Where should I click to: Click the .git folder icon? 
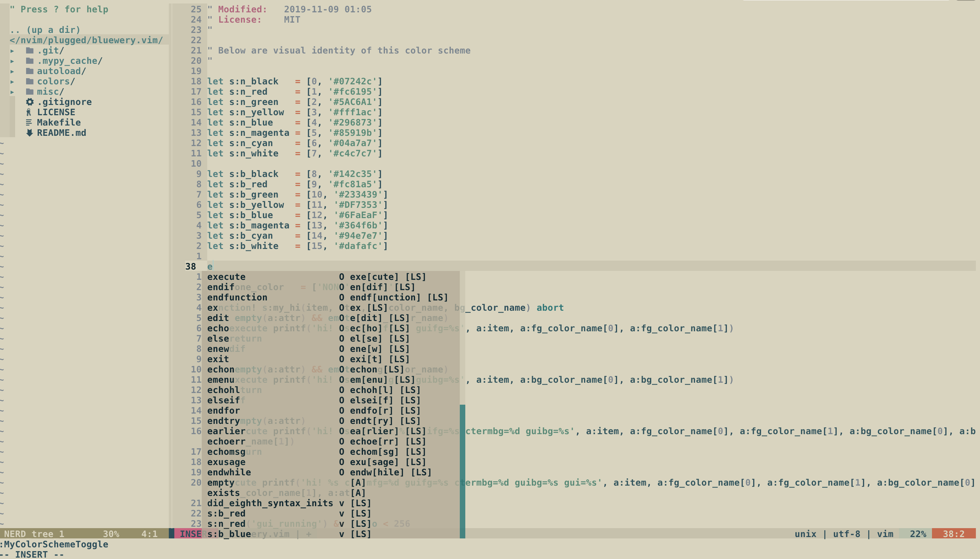click(30, 51)
